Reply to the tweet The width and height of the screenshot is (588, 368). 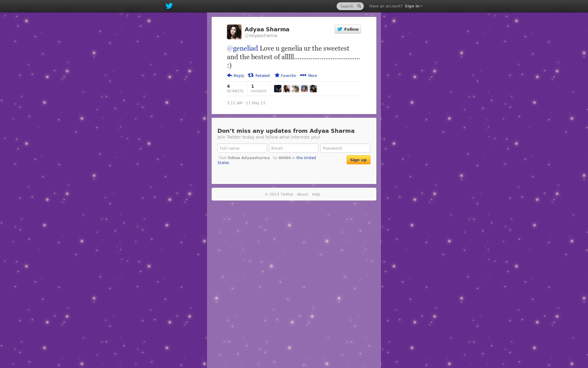point(236,75)
